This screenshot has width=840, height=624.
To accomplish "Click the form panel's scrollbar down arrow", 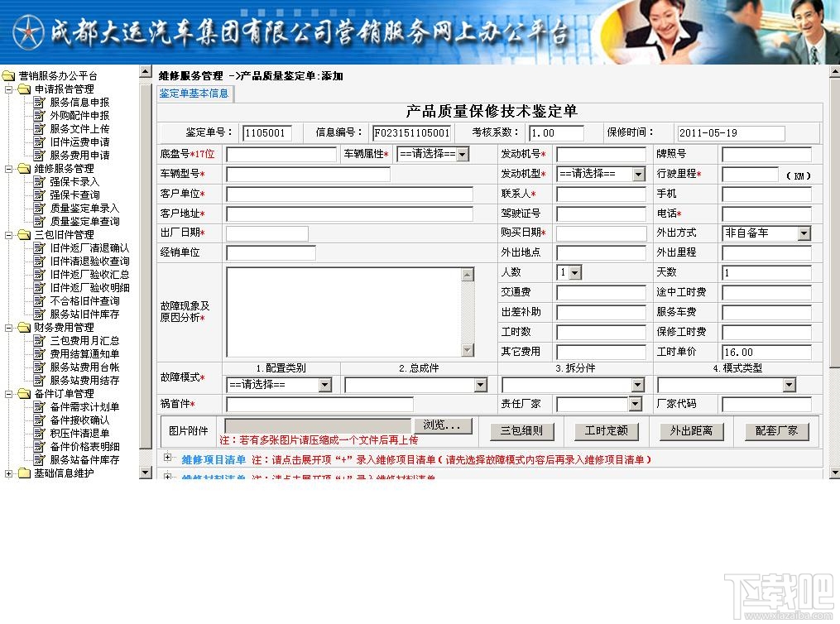I will (x=834, y=473).
